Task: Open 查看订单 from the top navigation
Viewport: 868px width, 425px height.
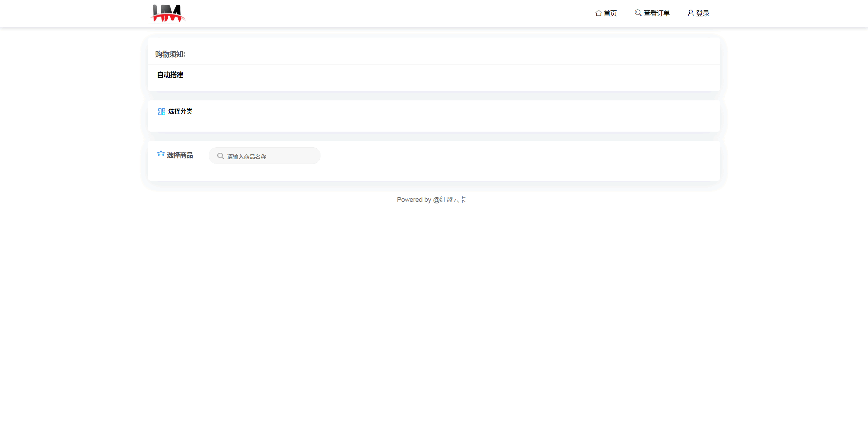Action: click(x=657, y=13)
